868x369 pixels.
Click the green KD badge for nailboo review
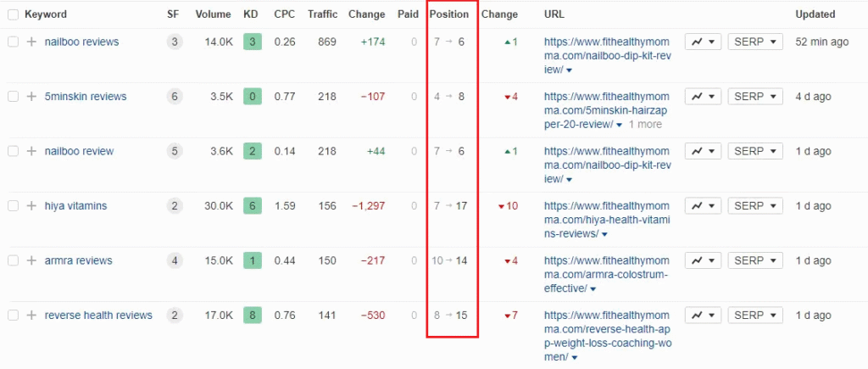251,151
